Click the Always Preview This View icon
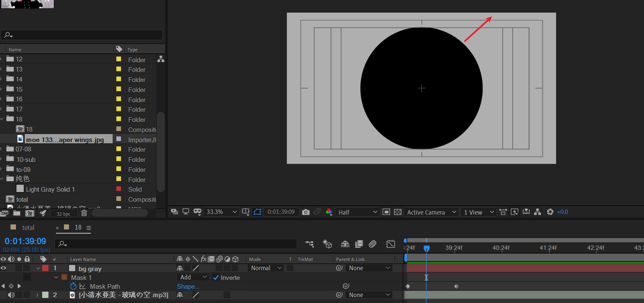 (x=175, y=212)
